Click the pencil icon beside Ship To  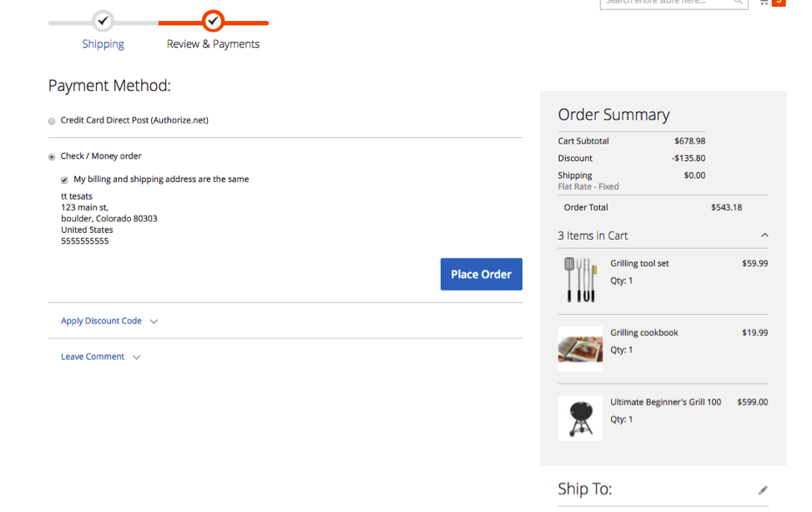[764, 489]
